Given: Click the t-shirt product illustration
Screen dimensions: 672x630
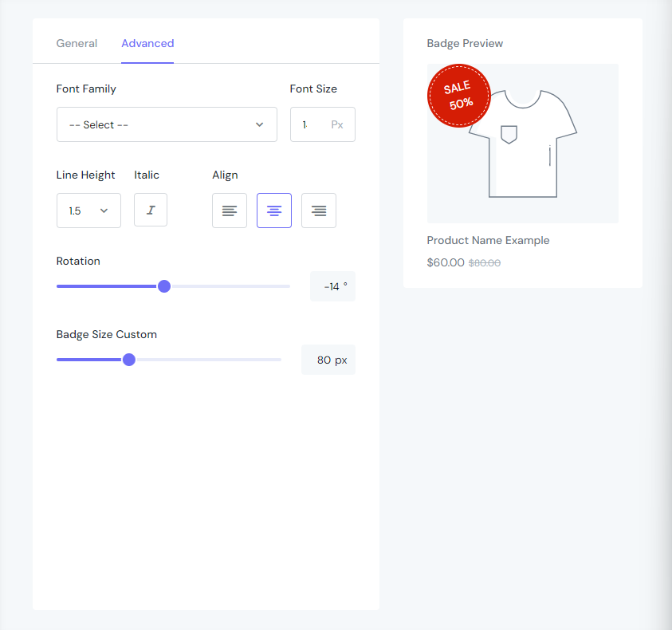Looking at the screenshot, I should coord(523,144).
